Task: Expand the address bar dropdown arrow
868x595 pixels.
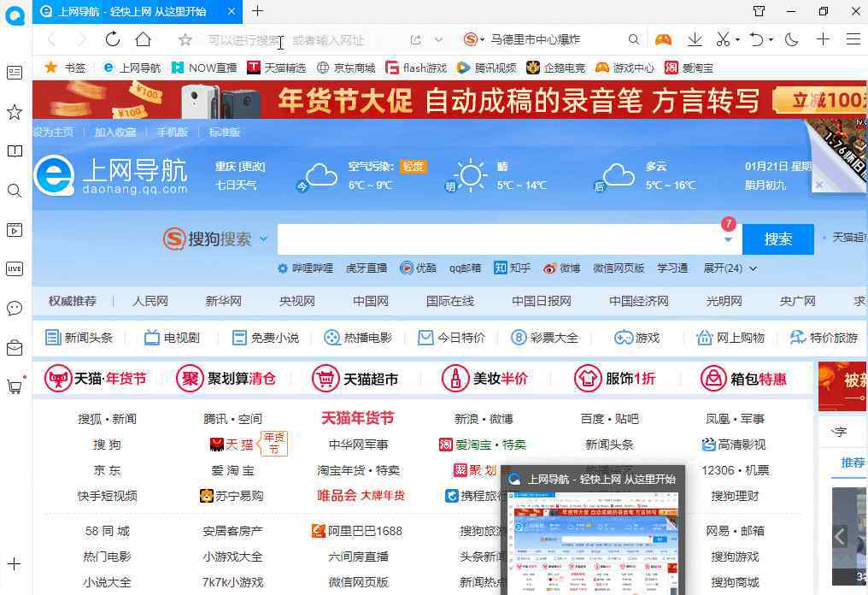Action: pyautogui.click(x=438, y=40)
